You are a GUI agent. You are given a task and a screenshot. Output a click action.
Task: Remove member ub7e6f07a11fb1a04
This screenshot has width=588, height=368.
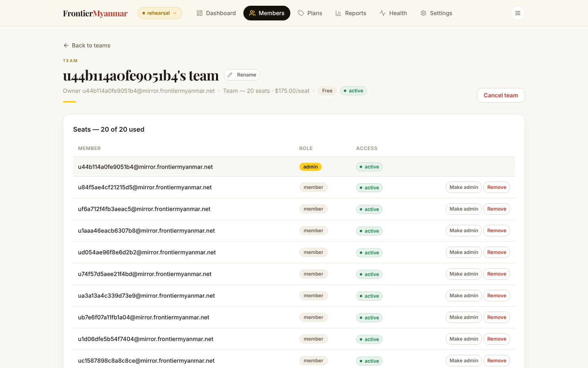(497, 317)
